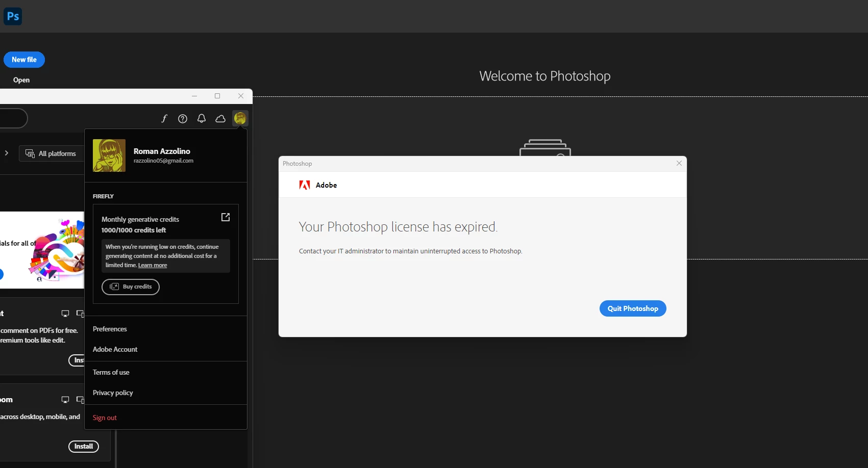Open Preferences from the account menu
868x468 pixels.
click(110, 329)
